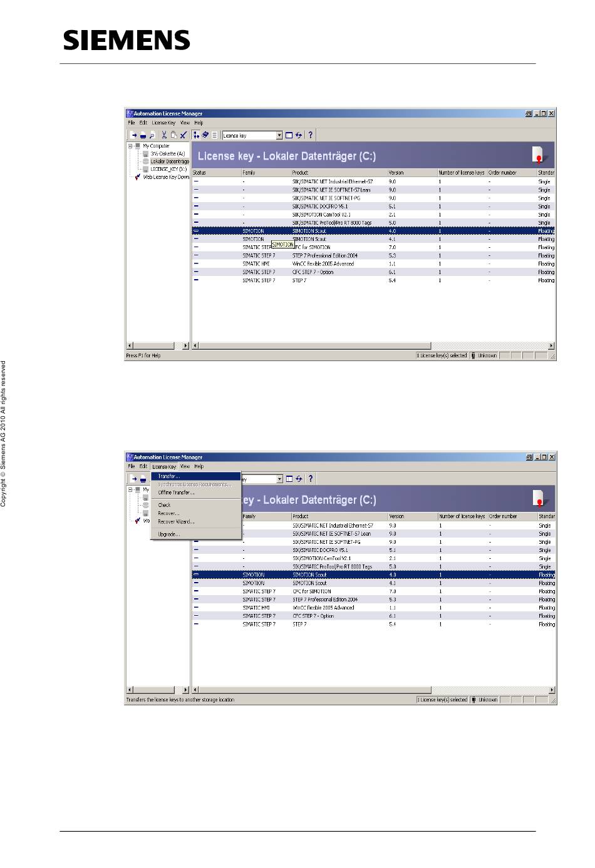Viewport: 595px width, 868px height.
Task: Collapse the My Computer tree node
Action: click(x=130, y=146)
